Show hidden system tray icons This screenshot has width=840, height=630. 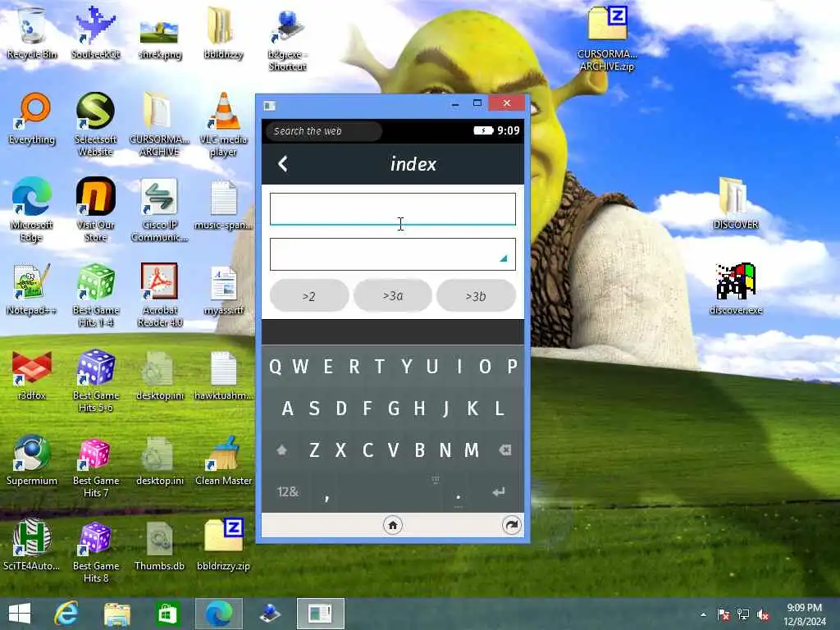[703, 614]
